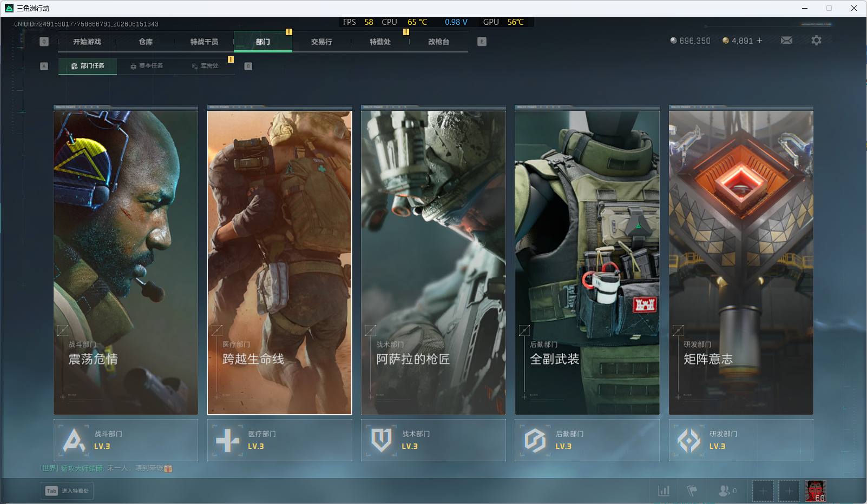Open the bar chart statistics icon
The image size is (867, 504).
pos(664,490)
